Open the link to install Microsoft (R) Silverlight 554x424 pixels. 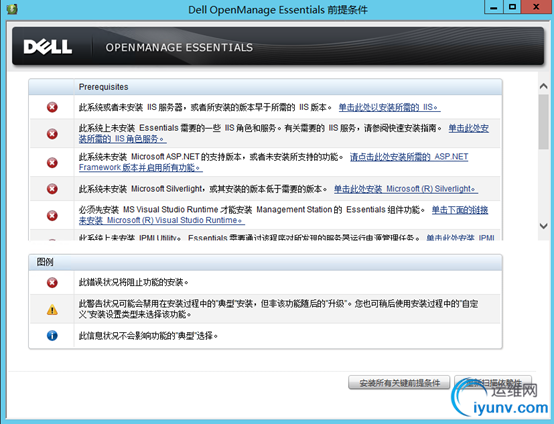point(406,189)
